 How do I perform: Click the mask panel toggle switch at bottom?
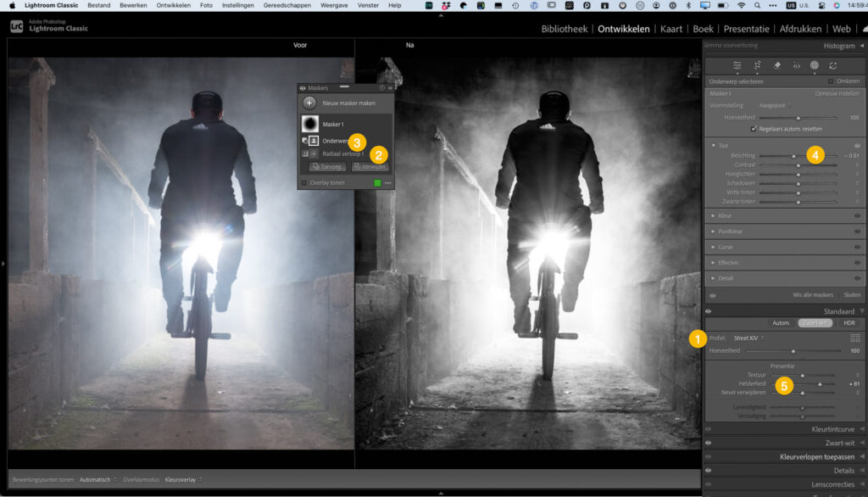(x=712, y=295)
